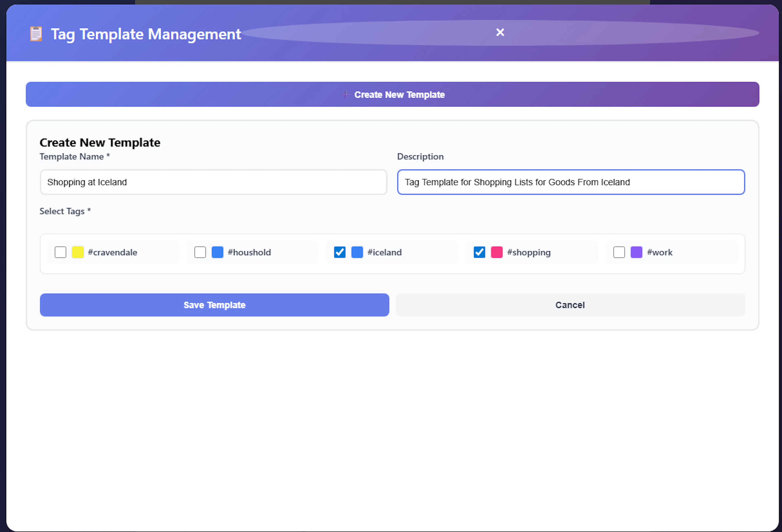Click the blue #iceland color swatch
Viewport: 782px width, 532px height.
(357, 252)
